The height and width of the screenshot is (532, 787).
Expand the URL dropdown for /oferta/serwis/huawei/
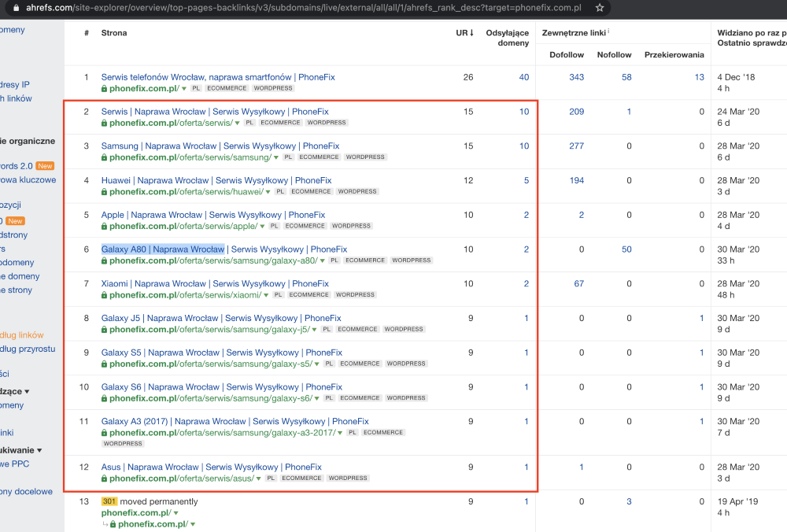pyautogui.click(x=268, y=192)
